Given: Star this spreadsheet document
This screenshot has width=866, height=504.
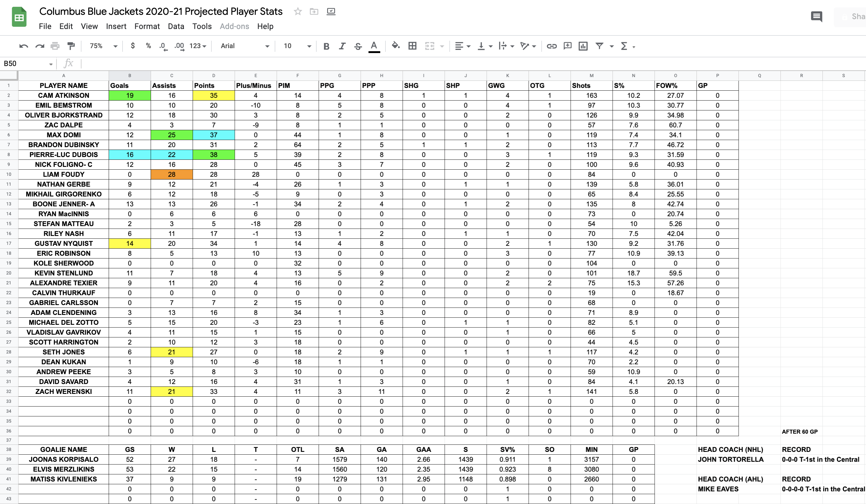Looking at the screenshot, I should 298,12.
